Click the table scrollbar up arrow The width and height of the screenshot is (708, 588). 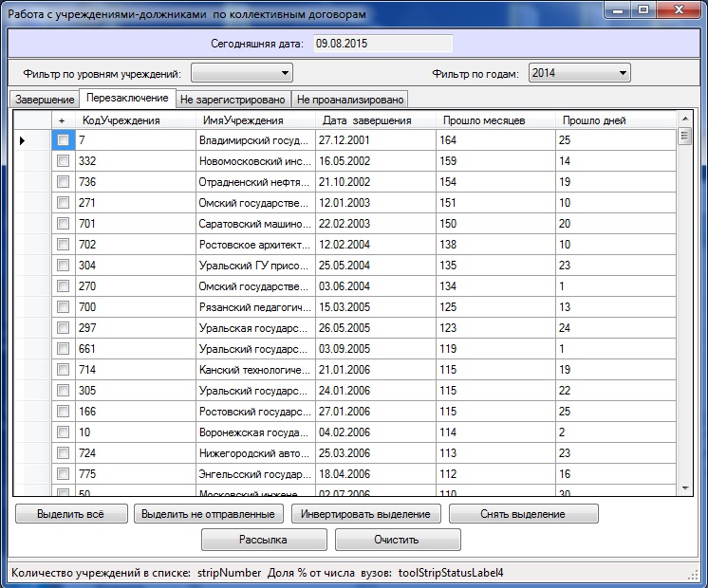(x=685, y=119)
